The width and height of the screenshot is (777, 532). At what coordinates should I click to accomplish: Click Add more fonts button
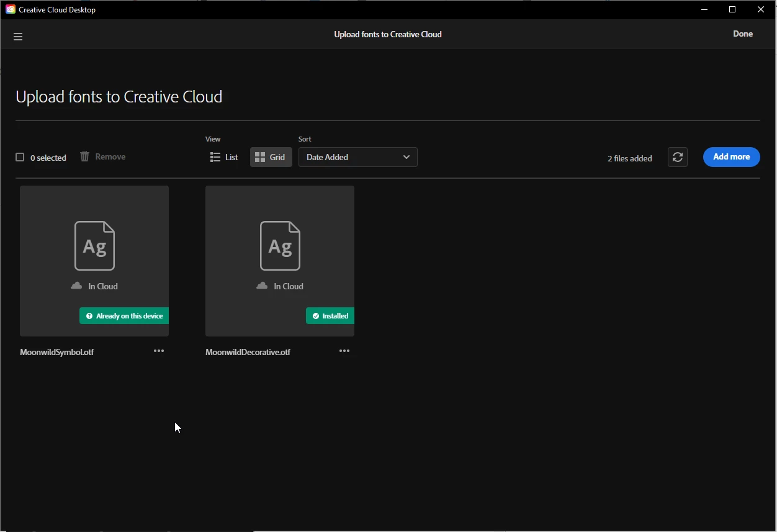pyautogui.click(x=732, y=157)
